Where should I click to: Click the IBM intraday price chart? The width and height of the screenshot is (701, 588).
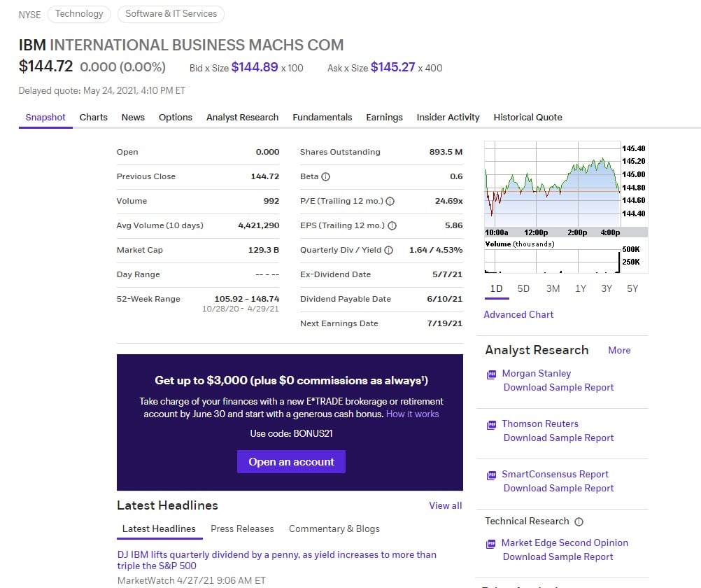(552, 184)
